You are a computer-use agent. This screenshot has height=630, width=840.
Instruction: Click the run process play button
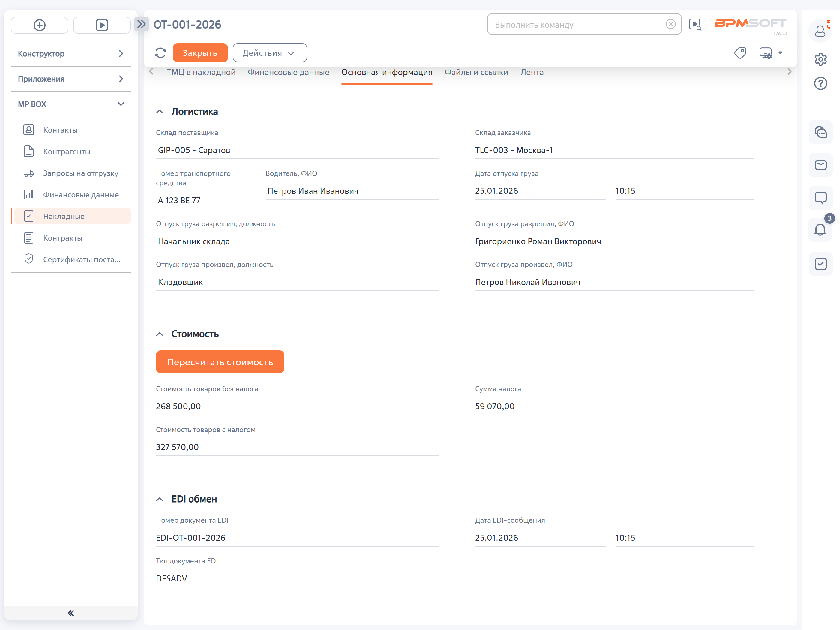coord(102,25)
